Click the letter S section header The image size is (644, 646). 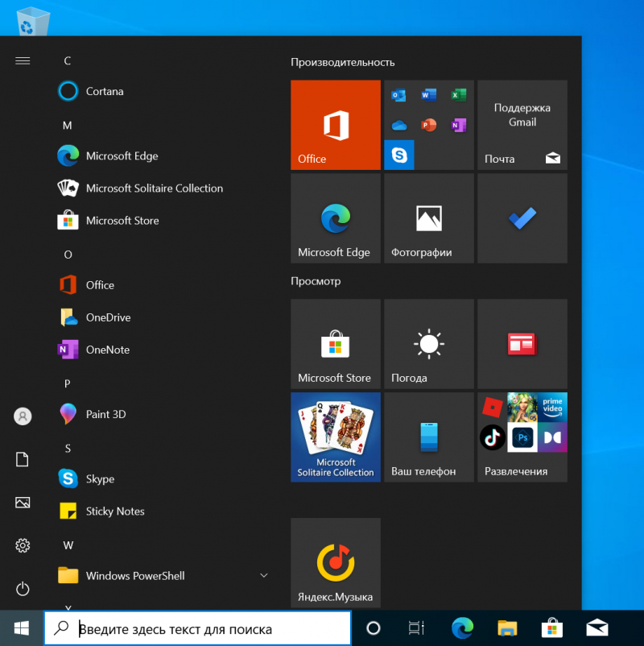68,448
